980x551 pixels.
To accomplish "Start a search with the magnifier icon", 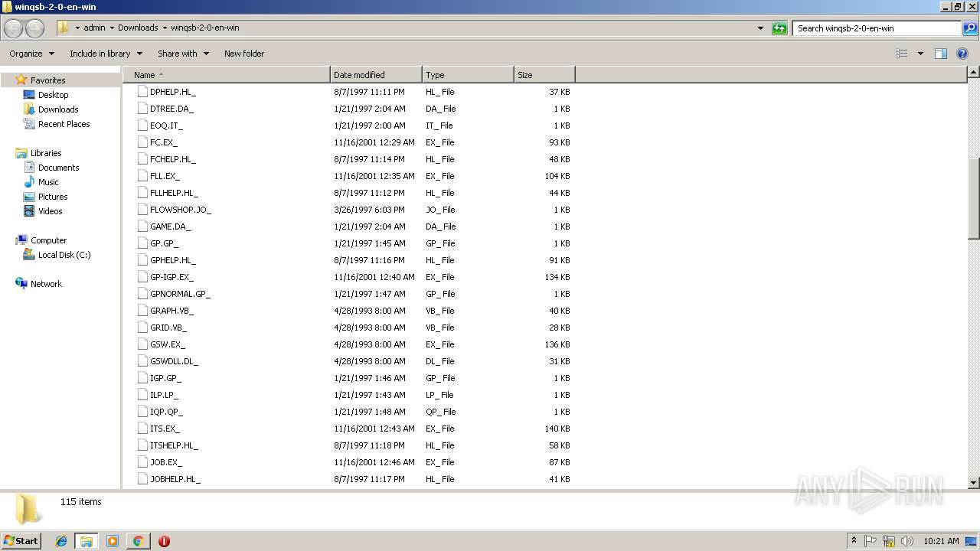I will (x=969, y=28).
